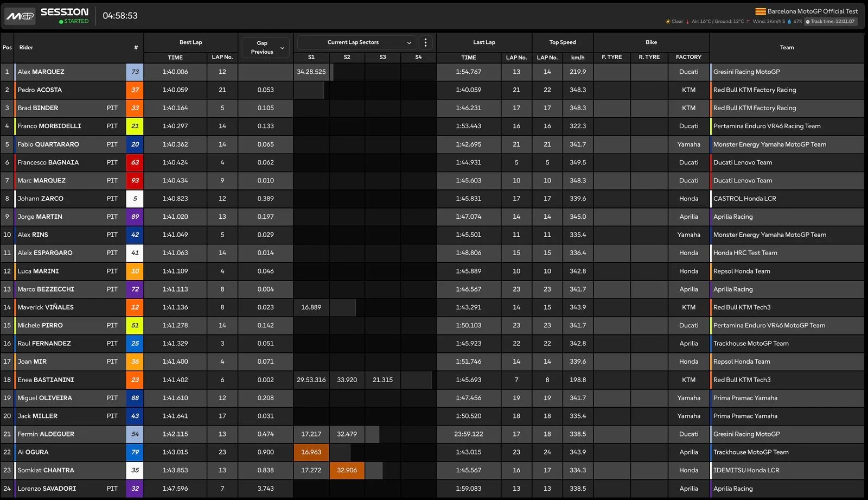Image resolution: width=868 pixels, height=500 pixels.
Task: Click the Bike column header
Action: pyautogui.click(x=651, y=42)
